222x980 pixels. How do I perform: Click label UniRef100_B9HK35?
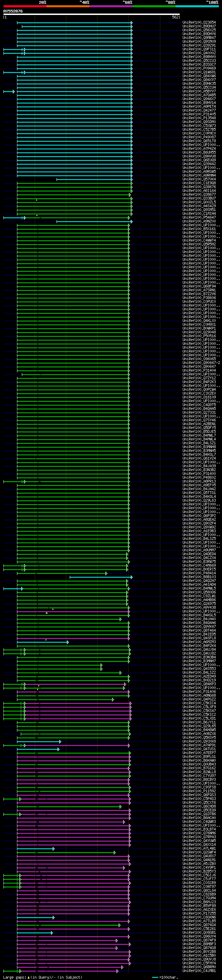199,84
